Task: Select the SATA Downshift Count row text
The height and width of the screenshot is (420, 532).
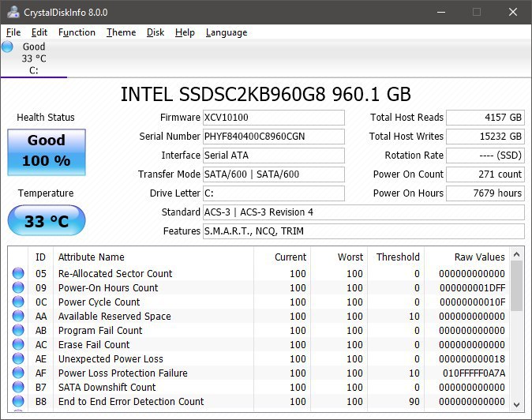Action: tap(107, 388)
